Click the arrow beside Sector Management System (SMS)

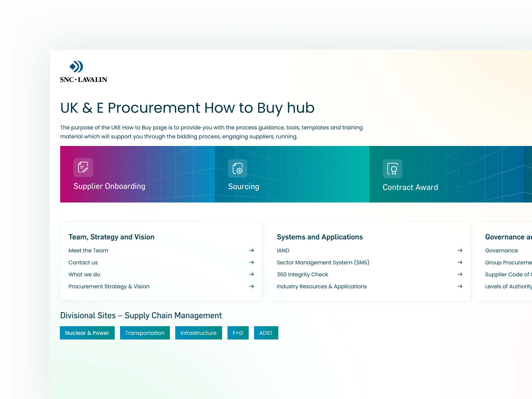tap(460, 262)
